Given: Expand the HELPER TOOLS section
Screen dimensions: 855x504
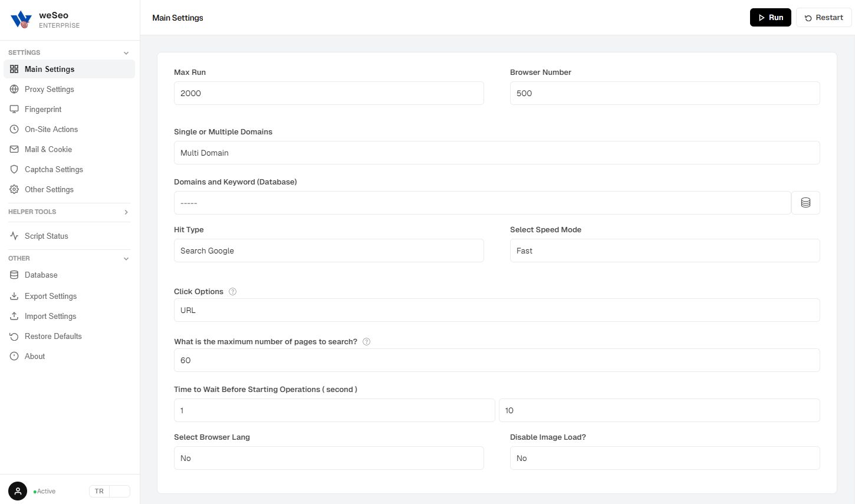Looking at the screenshot, I should tap(126, 212).
